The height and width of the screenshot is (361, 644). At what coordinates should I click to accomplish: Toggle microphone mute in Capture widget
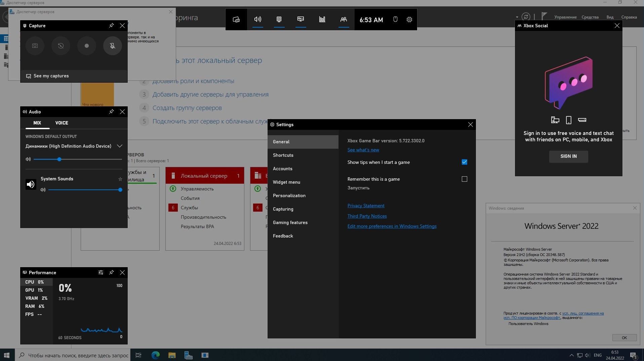(113, 46)
